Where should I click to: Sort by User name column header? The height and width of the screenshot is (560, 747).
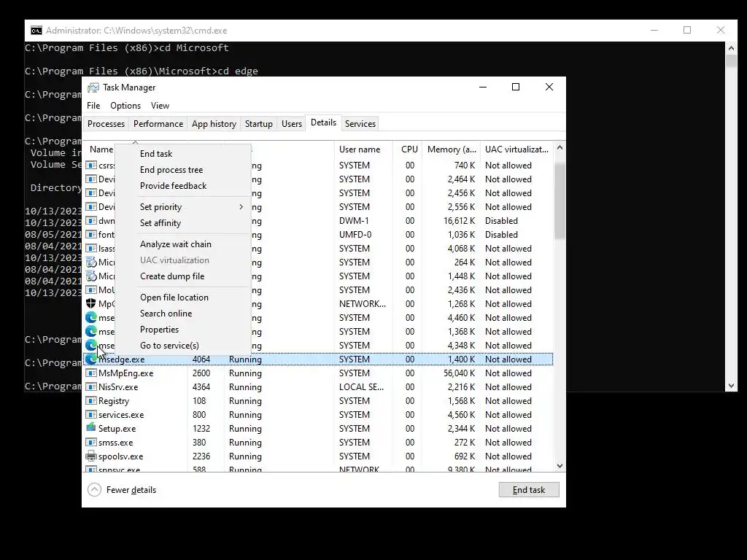(x=363, y=149)
